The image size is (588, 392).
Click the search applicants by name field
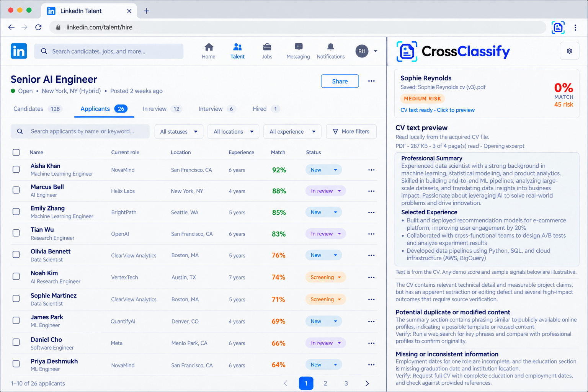[x=80, y=131]
